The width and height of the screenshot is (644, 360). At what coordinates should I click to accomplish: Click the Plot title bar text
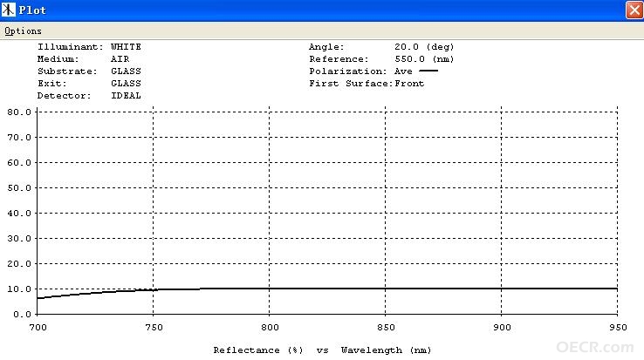coord(32,10)
